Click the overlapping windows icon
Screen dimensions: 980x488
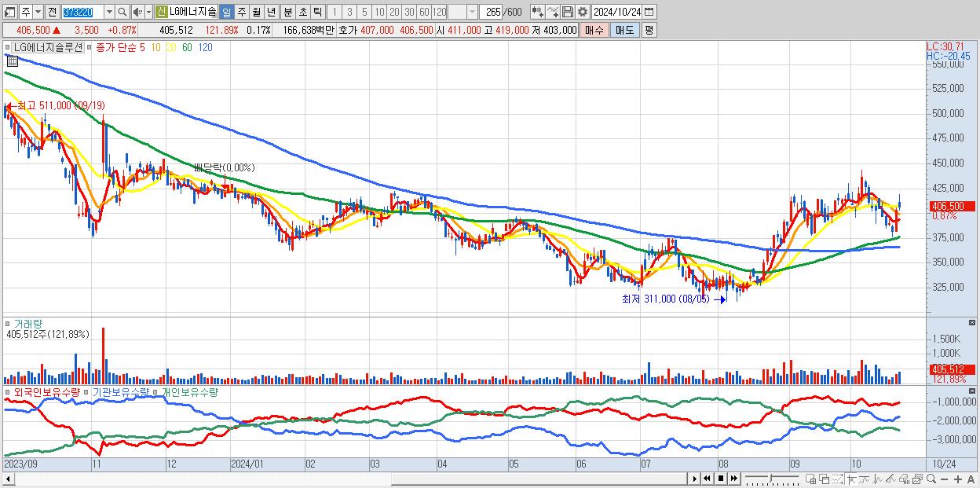(825, 479)
